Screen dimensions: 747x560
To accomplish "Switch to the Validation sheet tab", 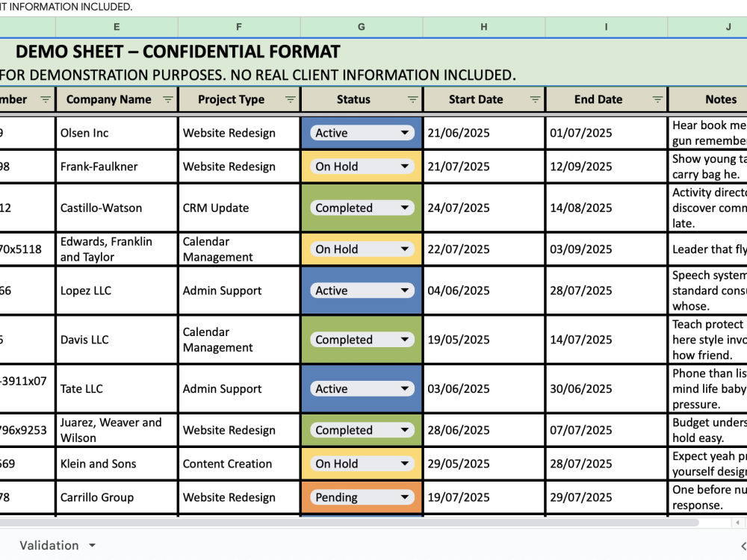I will coord(49,546).
